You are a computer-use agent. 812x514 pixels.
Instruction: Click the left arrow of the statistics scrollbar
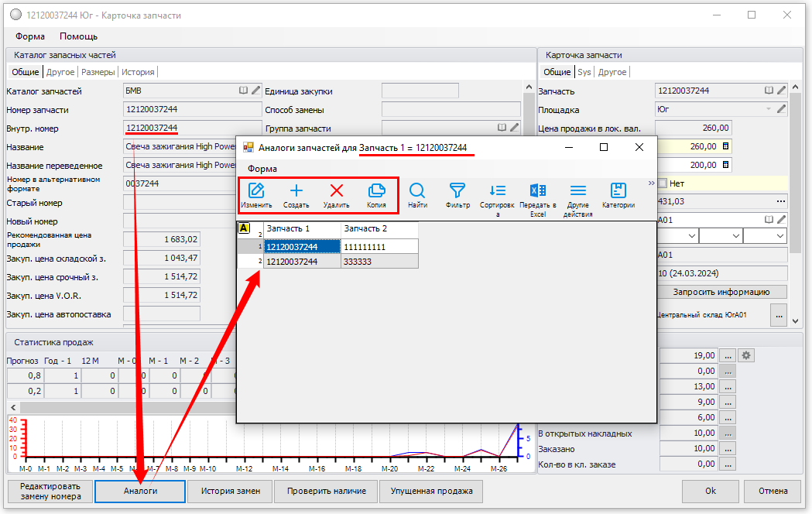(12, 406)
